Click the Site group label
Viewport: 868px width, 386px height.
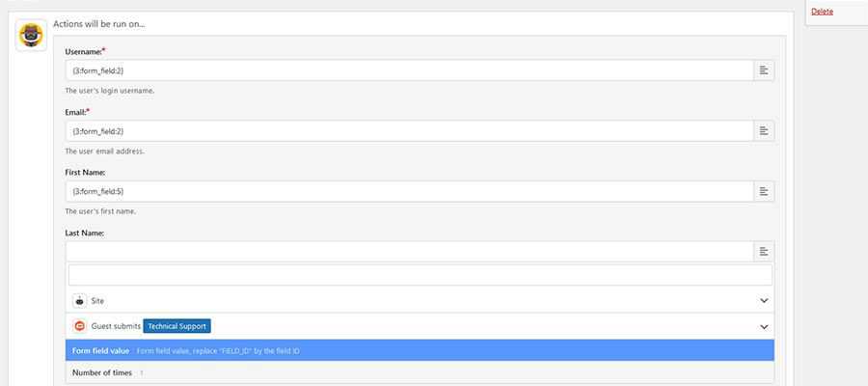click(x=97, y=301)
